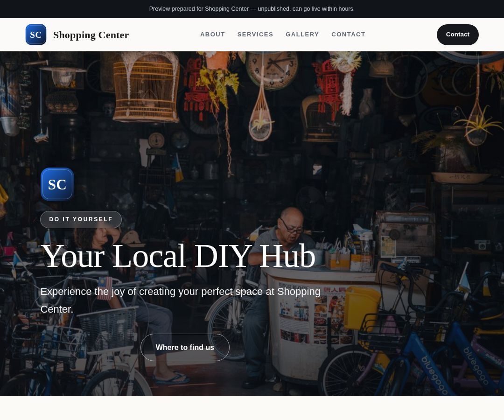Screen dimensions: 504x420
Task: Click the golden birdcage in hero photo
Action: pyautogui.click(x=147, y=86)
